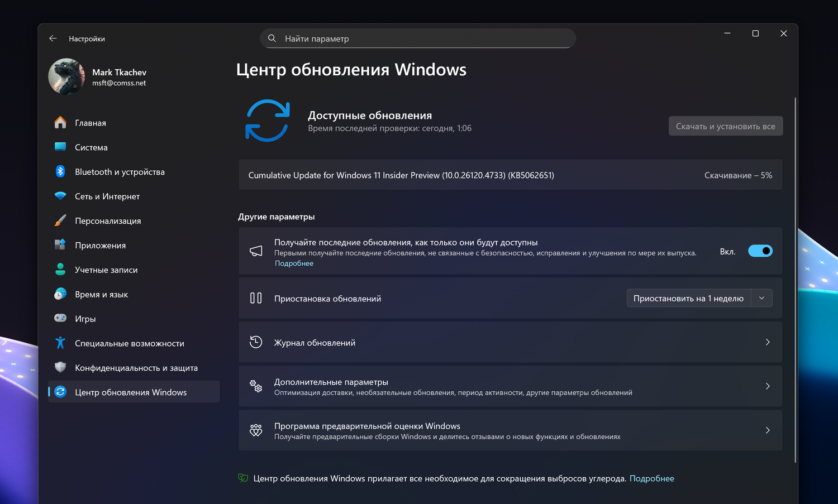Click the megaphone icon for latest updates
838x504 pixels.
tap(256, 251)
